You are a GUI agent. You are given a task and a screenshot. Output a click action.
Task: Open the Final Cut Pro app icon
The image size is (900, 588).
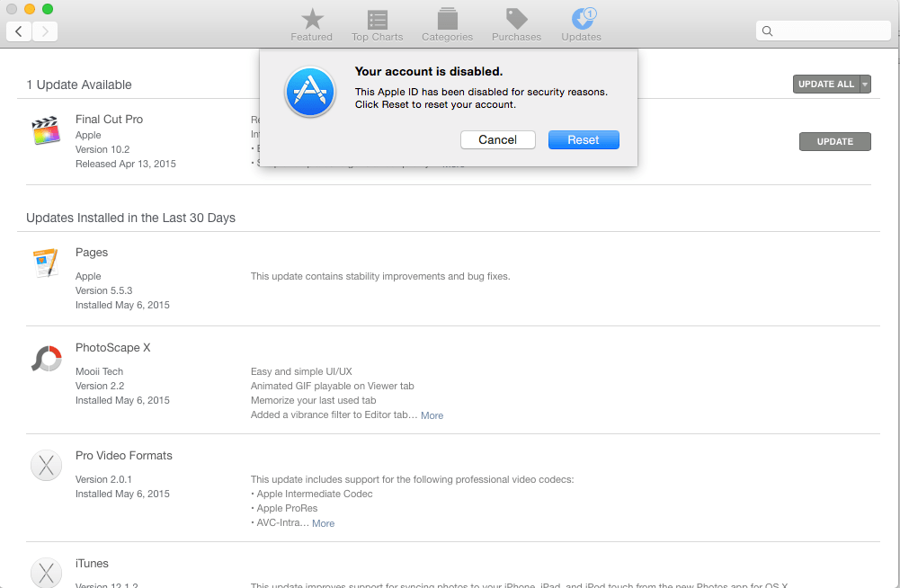pyautogui.click(x=46, y=130)
